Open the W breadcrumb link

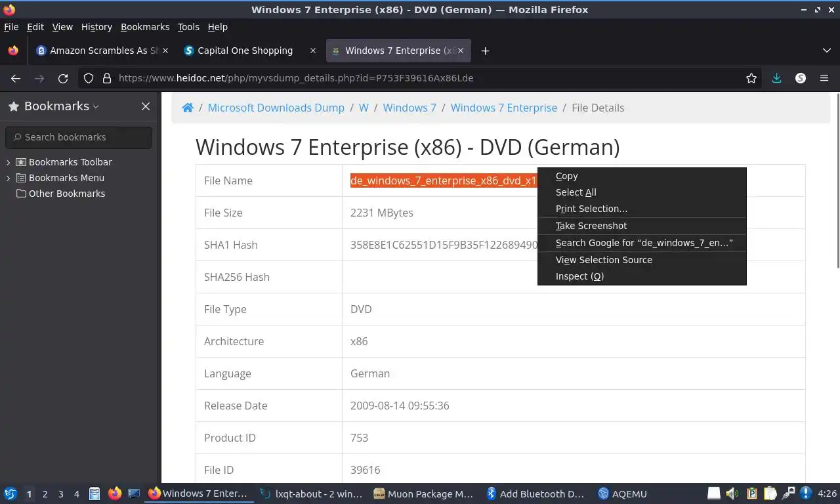coord(364,108)
